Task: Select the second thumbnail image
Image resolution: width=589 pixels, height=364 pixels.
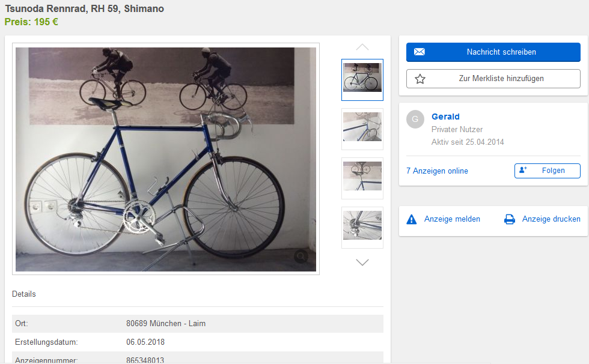Action: coord(362,129)
